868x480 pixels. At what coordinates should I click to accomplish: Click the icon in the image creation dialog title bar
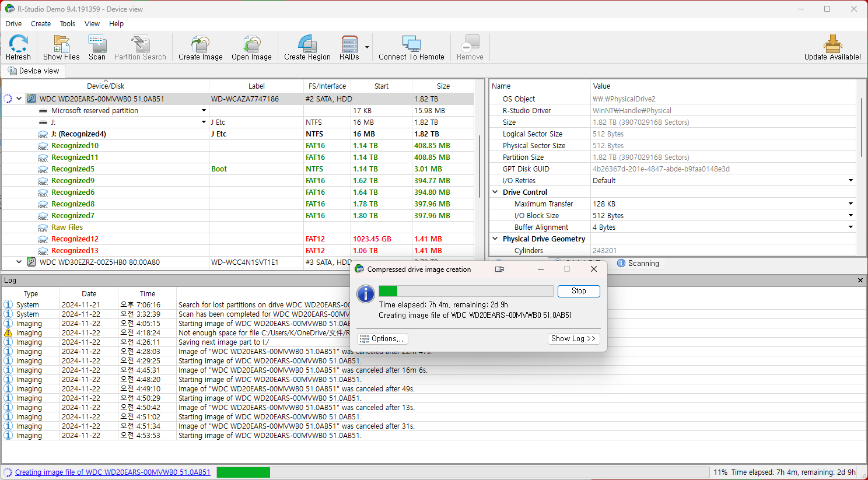pos(359,269)
